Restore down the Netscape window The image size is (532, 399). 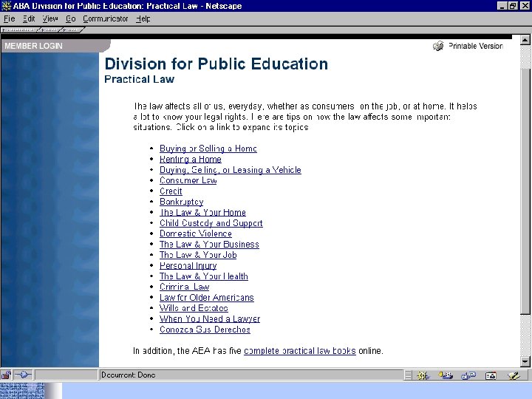point(513,6)
